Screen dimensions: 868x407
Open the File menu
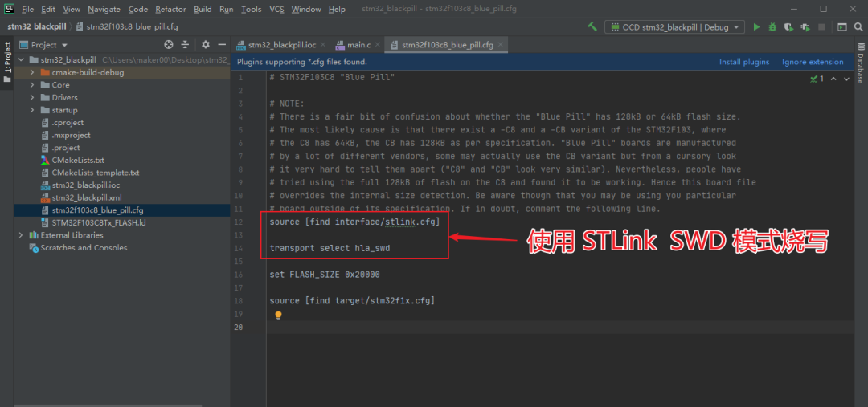(27, 10)
